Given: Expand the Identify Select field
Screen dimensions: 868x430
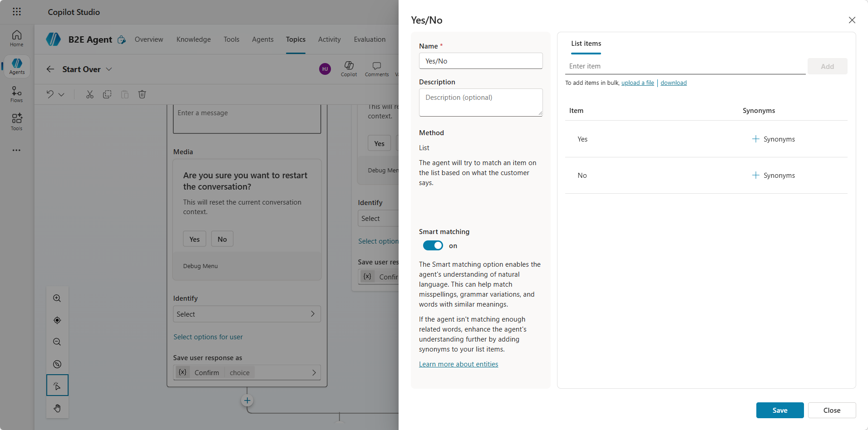Looking at the screenshot, I should [x=247, y=314].
